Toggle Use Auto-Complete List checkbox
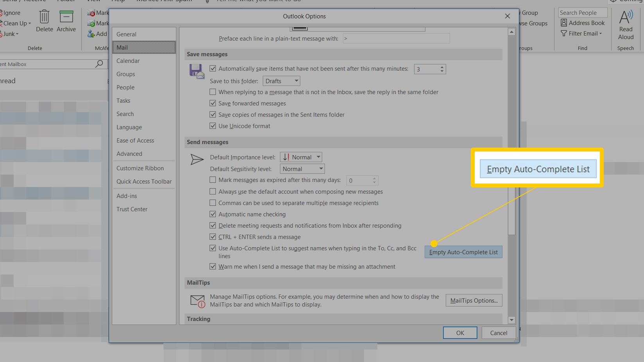The image size is (644, 362). point(213,248)
